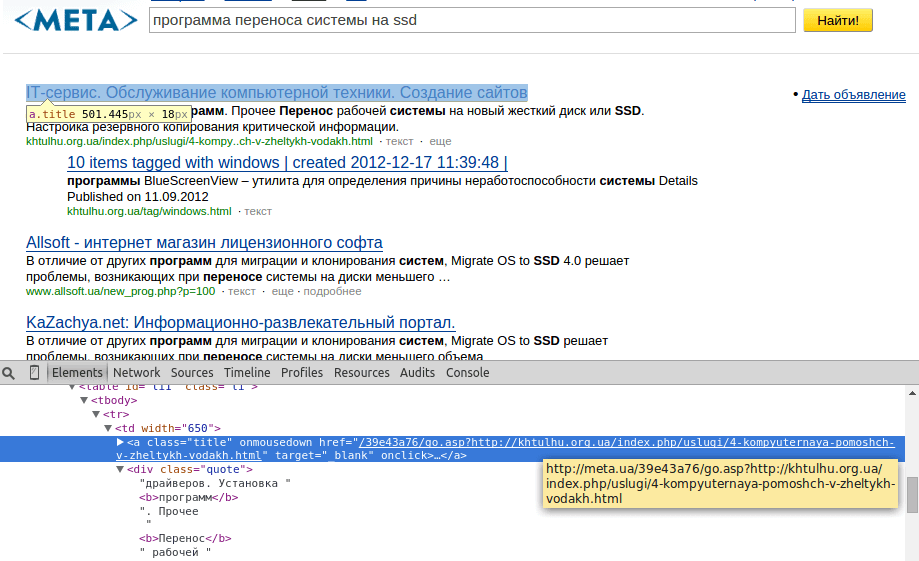Switch to the Audits tab
Viewport: 919px width, 561px height.
(417, 373)
